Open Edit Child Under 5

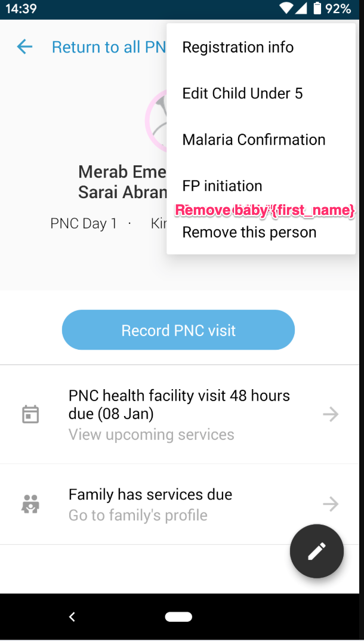(x=242, y=93)
